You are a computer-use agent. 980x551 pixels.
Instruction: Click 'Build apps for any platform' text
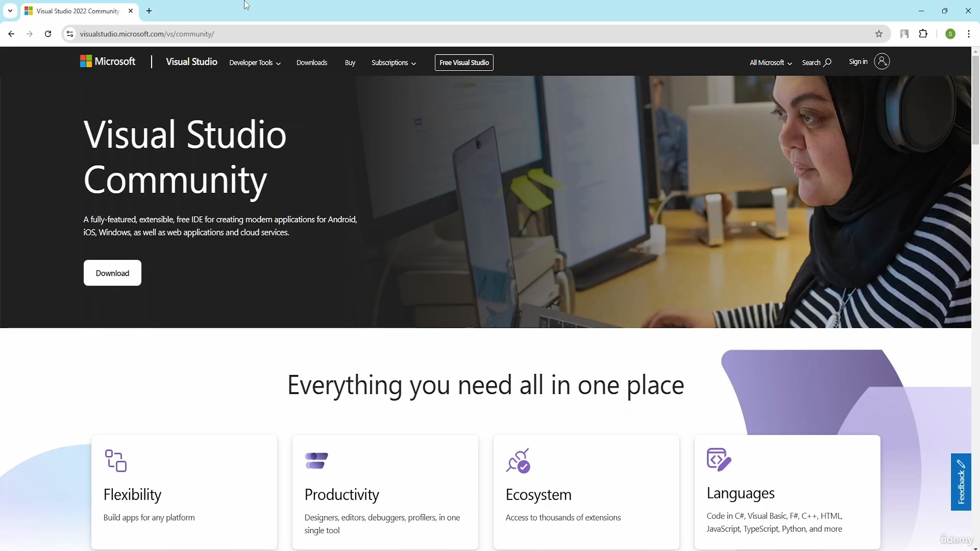pyautogui.click(x=149, y=517)
